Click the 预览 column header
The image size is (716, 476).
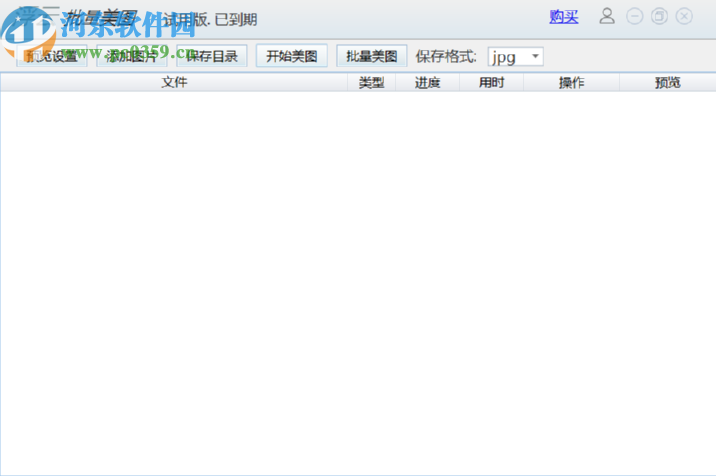click(x=668, y=82)
